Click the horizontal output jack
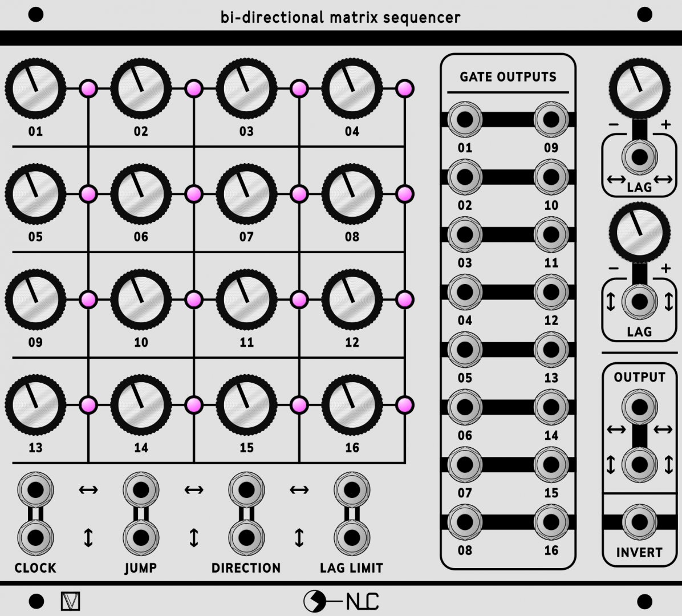This screenshot has width=682, height=616. point(639,407)
